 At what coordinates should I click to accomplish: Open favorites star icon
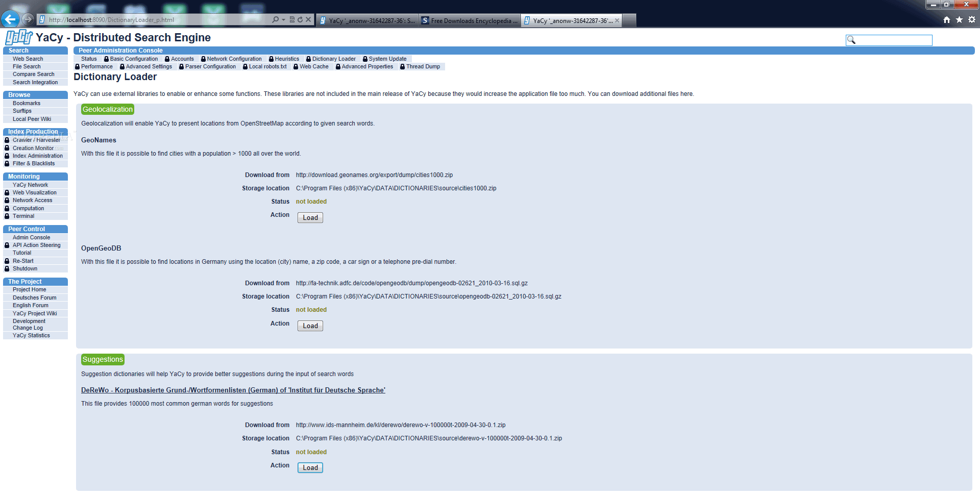click(959, 19)
